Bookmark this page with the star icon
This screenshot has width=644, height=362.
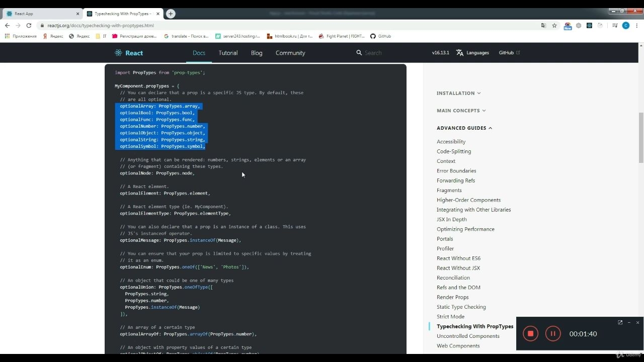554,26
